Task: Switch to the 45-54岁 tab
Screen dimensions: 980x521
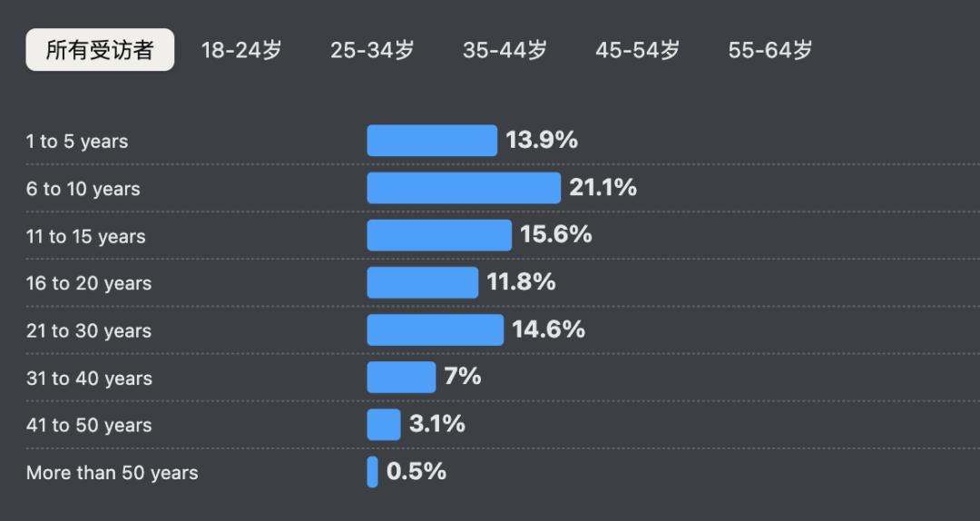Action: (x=638, y=50)
